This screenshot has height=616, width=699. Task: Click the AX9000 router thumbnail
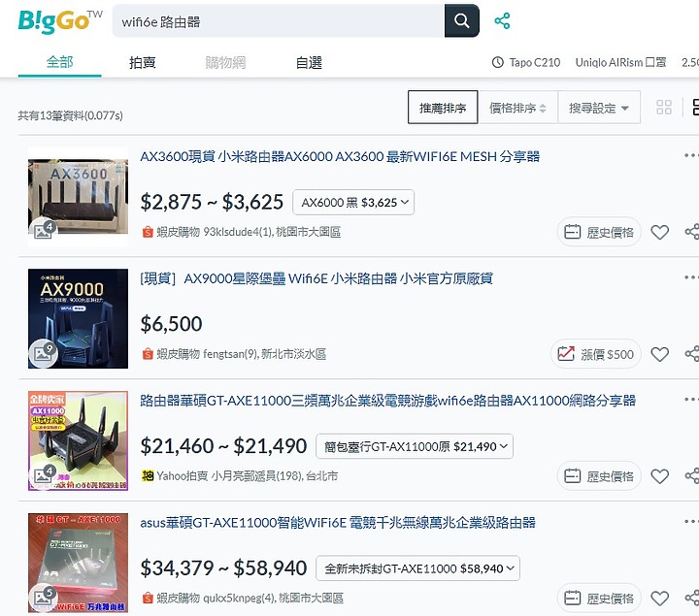click(78, 318)
